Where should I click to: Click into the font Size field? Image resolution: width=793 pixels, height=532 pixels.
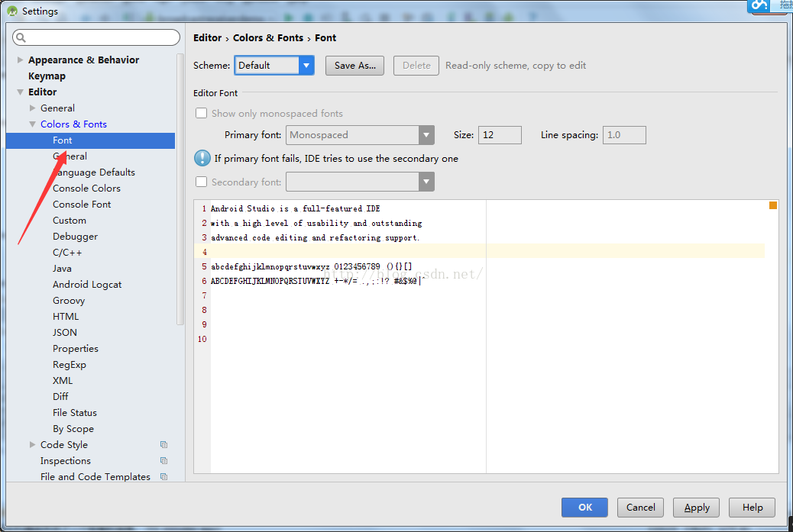point(500,135)
